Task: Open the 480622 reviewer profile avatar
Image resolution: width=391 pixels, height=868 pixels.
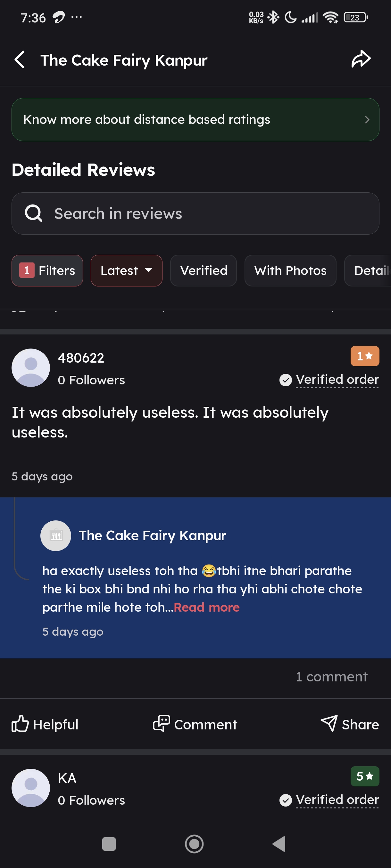Action: (31, 368)
